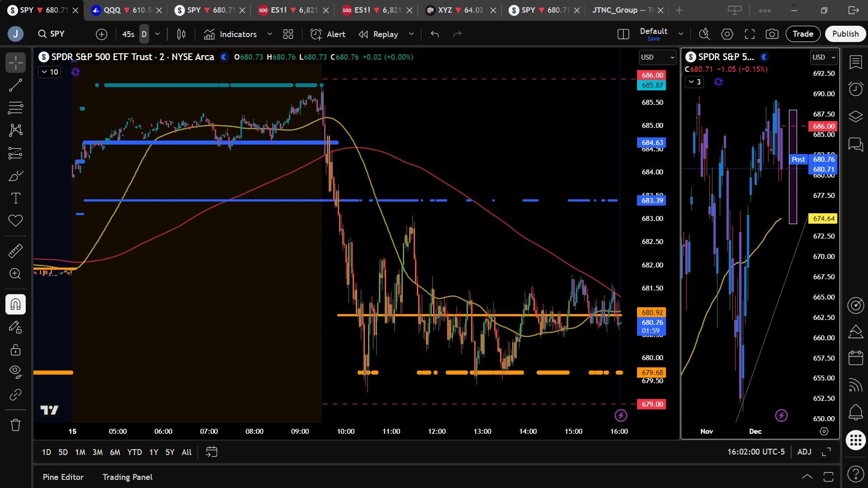Click the Indicators toolbar button

(x=231, y=34)
